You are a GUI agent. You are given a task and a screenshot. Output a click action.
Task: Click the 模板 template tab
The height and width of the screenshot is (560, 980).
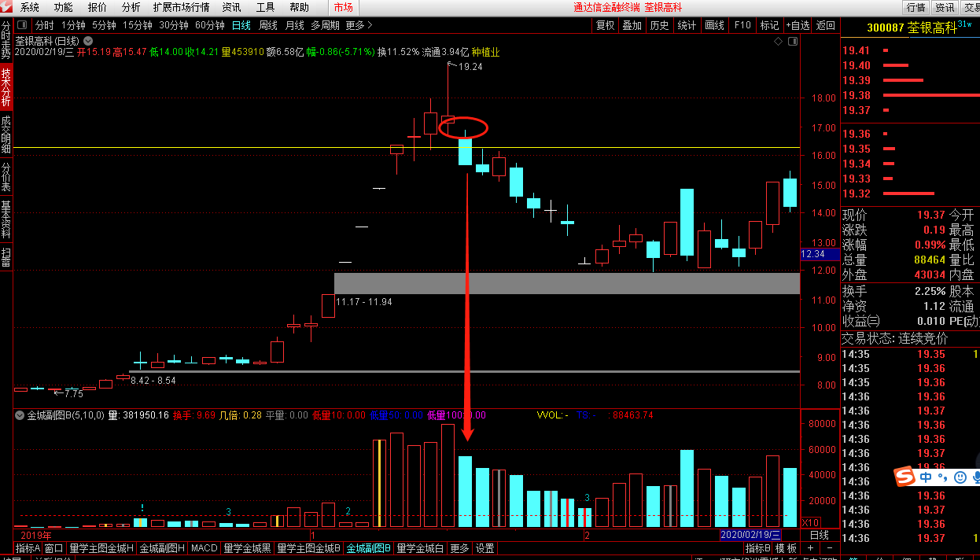[x=786, y=548]
